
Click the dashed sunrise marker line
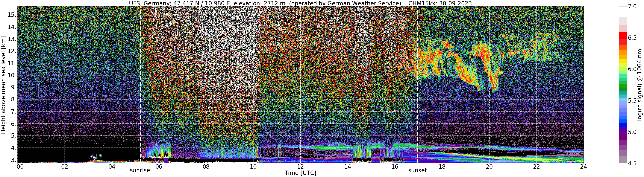point(140,85)
